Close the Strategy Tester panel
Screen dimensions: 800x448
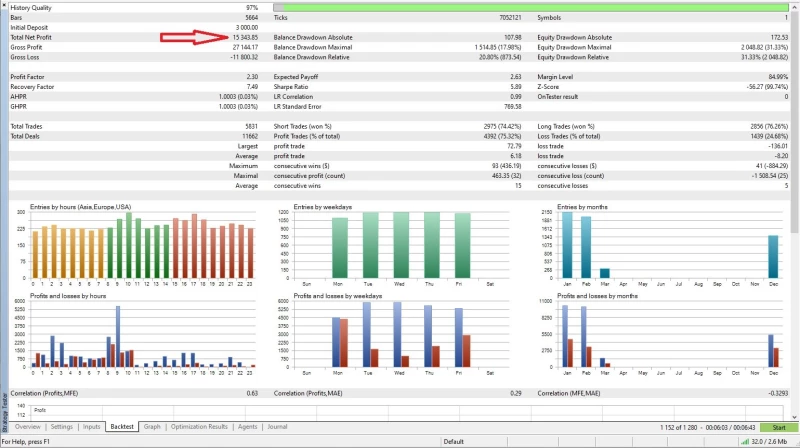tap(4, 5)
